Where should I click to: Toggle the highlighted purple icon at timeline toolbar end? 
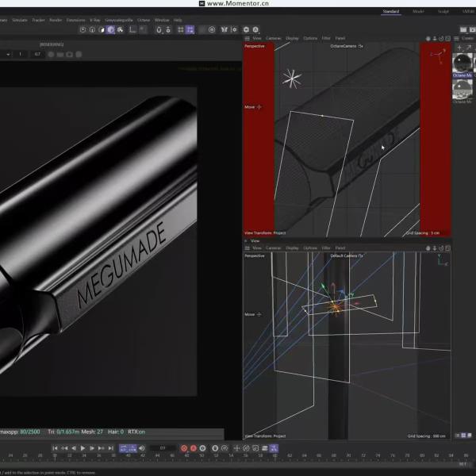point(274,448)
